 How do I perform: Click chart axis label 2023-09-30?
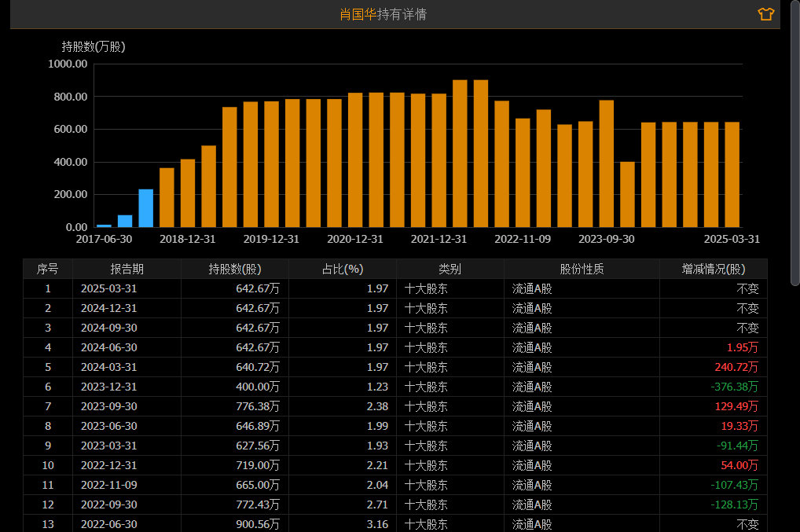point(606,239)
